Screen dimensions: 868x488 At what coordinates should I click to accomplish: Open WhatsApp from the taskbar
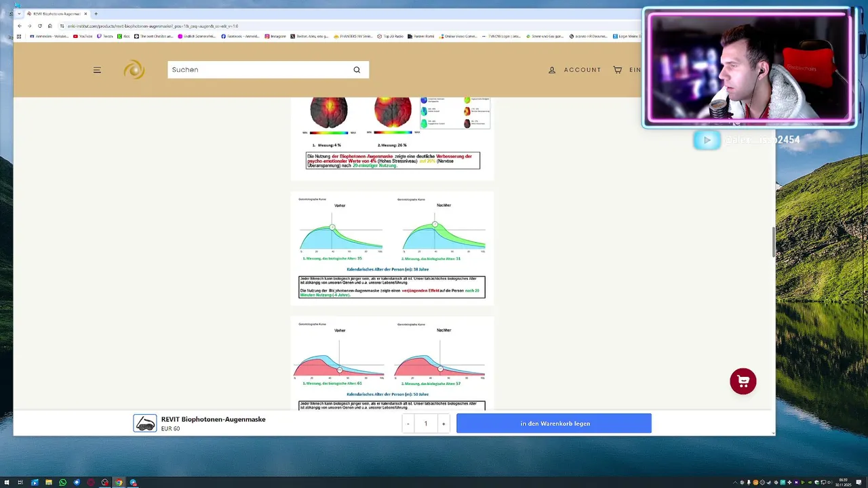(x=63, y=483)
